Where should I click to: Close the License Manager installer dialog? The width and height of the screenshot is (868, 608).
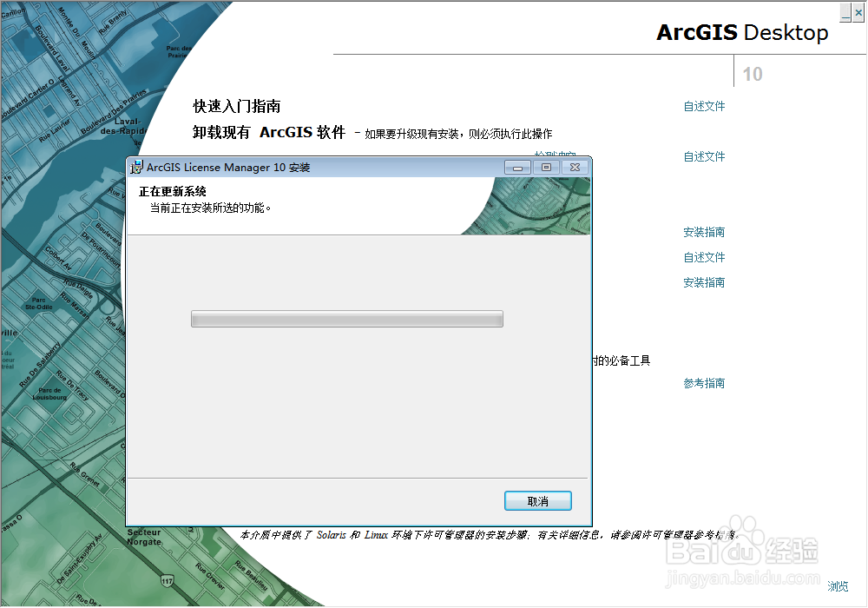pyautogui.click(x=575, y=168)
